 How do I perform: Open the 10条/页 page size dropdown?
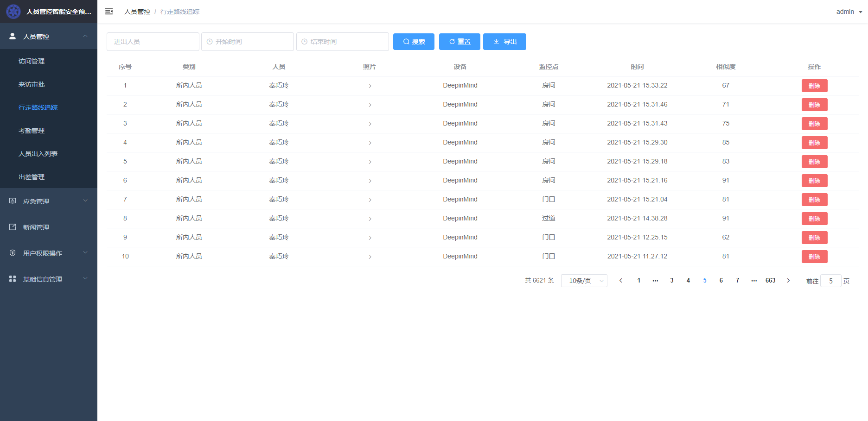click(584, 281)
